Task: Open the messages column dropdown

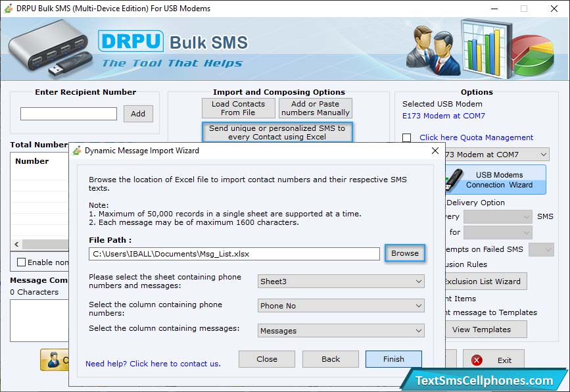Action: 341,331
